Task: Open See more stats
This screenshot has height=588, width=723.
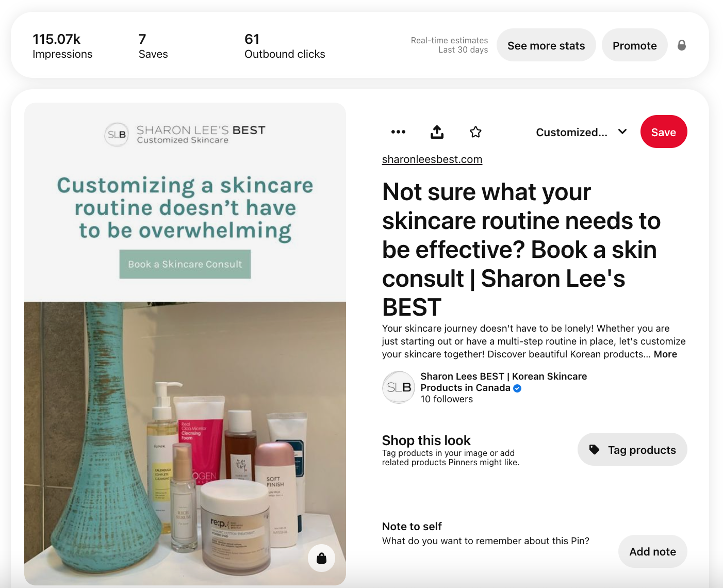Action: coord(546,45)
